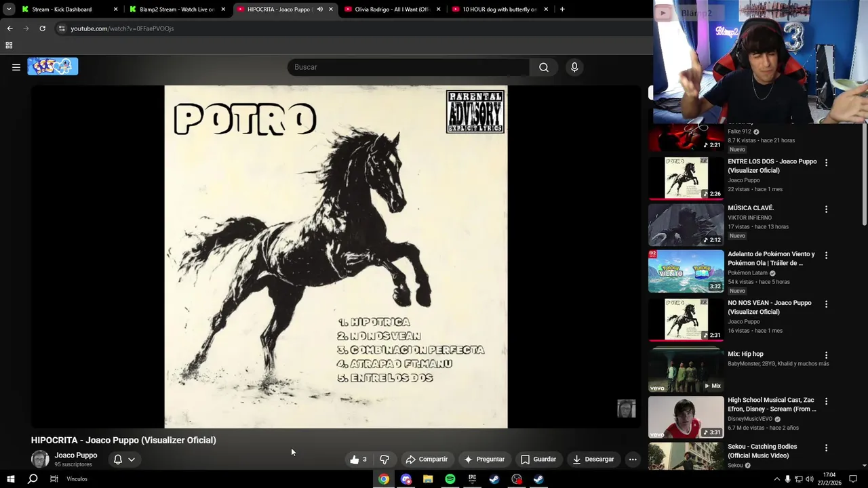Viewport: 868px width, 488px height.
Task: Open options for Pokémon Viento trailer video
Action: (x=826, y=256)
